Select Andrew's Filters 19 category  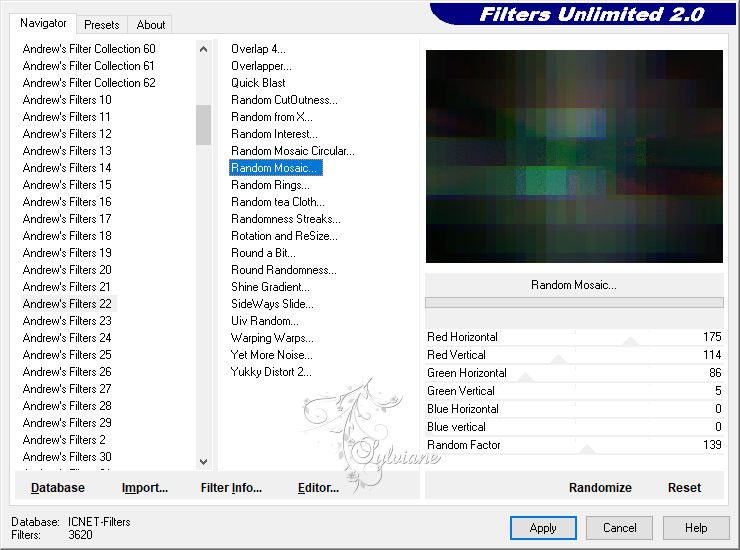pos(67,253)
